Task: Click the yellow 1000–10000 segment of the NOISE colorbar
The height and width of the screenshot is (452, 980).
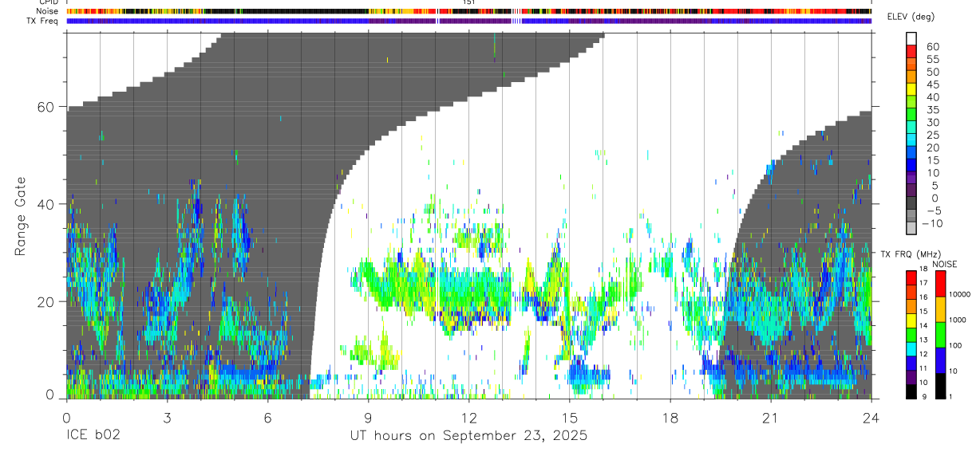Action: pyautogui.click(x=939, y=309)
